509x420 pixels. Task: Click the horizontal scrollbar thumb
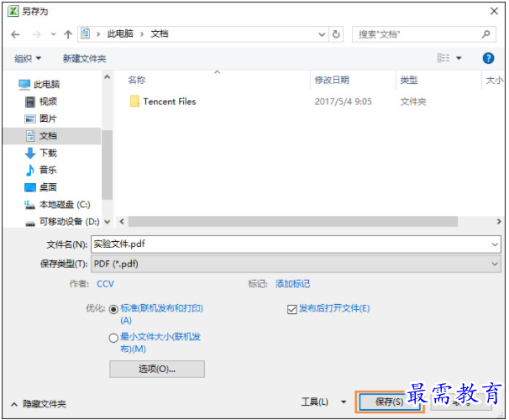point(293,222)
